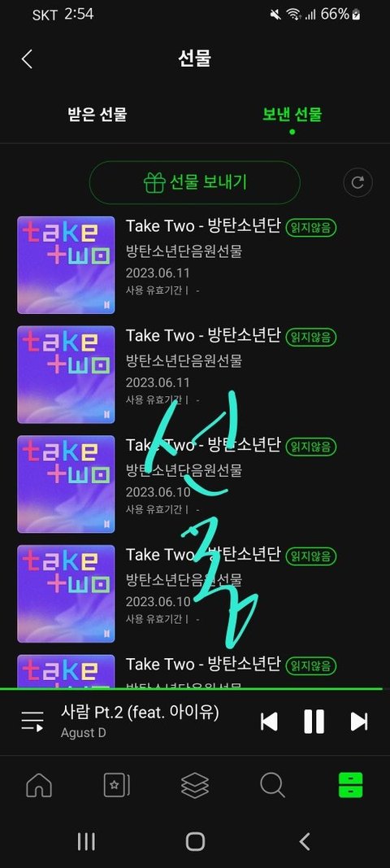Open the green locker drawer icon
Image resolution: width=390 pixels, height=868 pixels.
351,785
